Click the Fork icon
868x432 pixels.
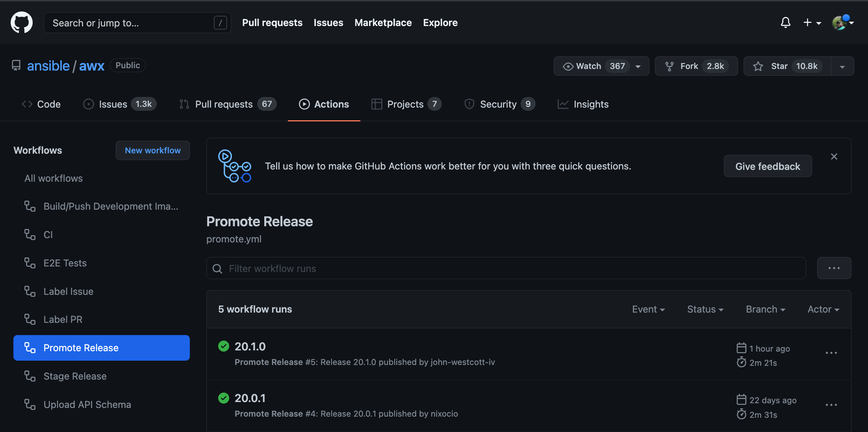[670, 66]
